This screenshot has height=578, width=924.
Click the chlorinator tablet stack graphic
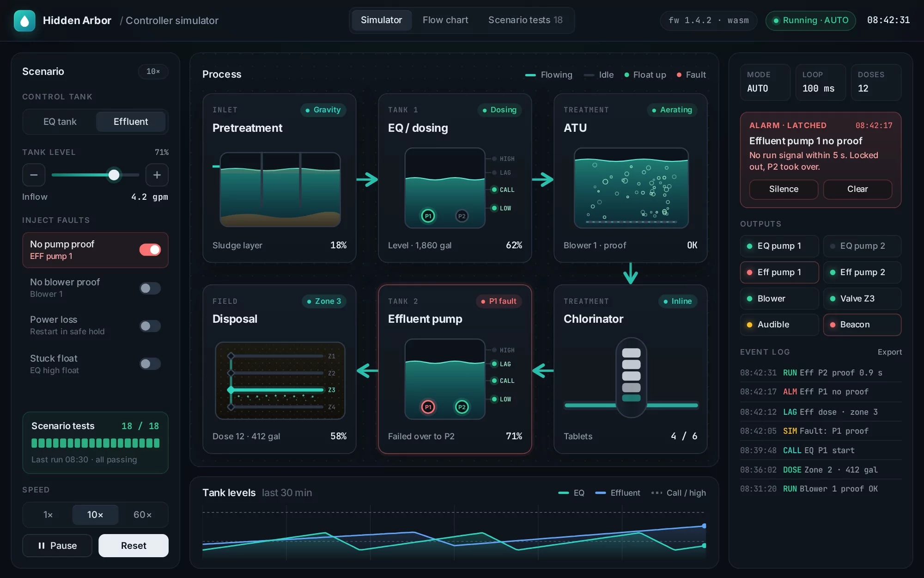pyautogui.click(x=631, y=377)
